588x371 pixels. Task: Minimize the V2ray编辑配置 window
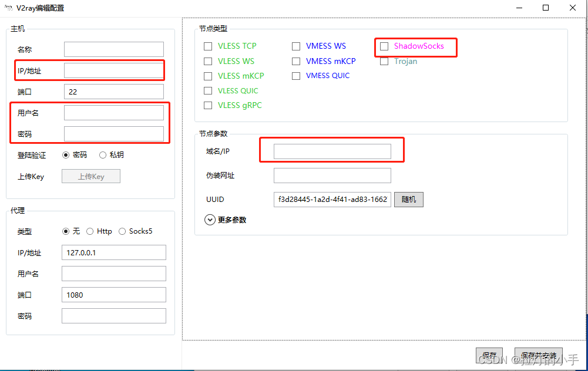(x=519, y=8)
